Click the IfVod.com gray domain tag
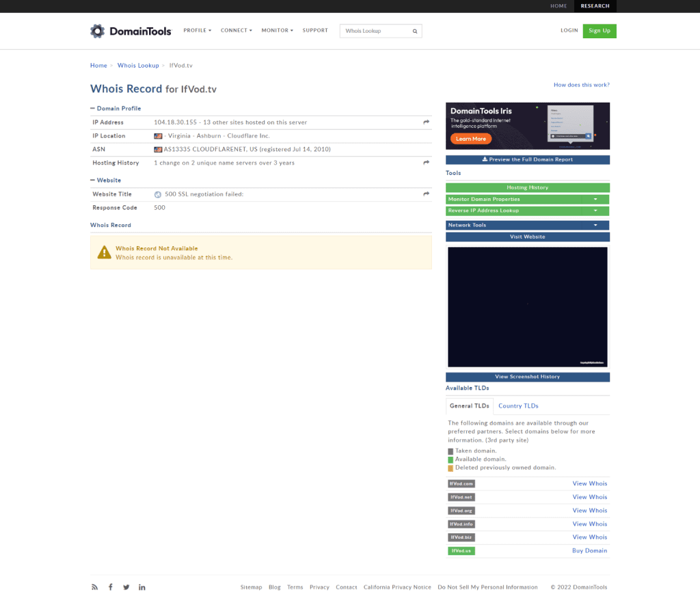700x599 pixels. click(x=461, y=483)
